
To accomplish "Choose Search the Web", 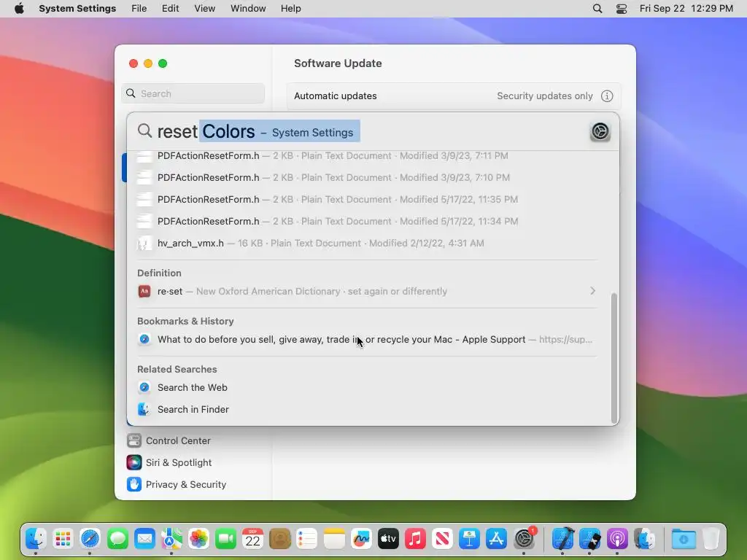I will click(366, 388).
